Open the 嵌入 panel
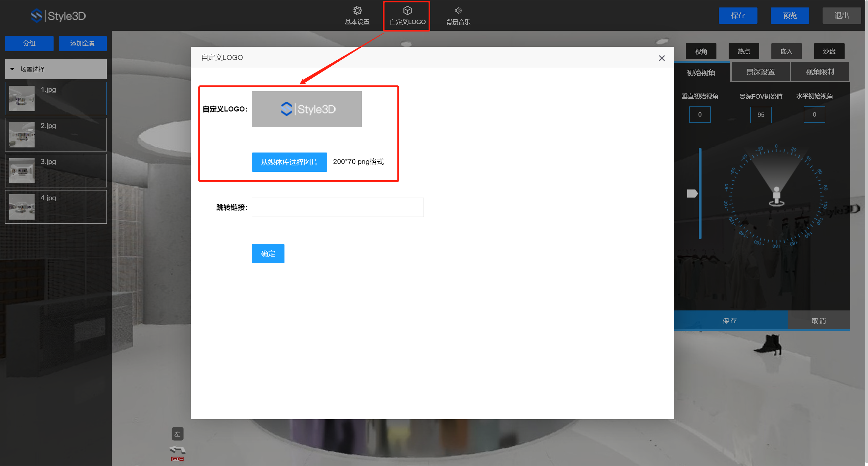Viewport: 868px width, 466px height. 786,51
